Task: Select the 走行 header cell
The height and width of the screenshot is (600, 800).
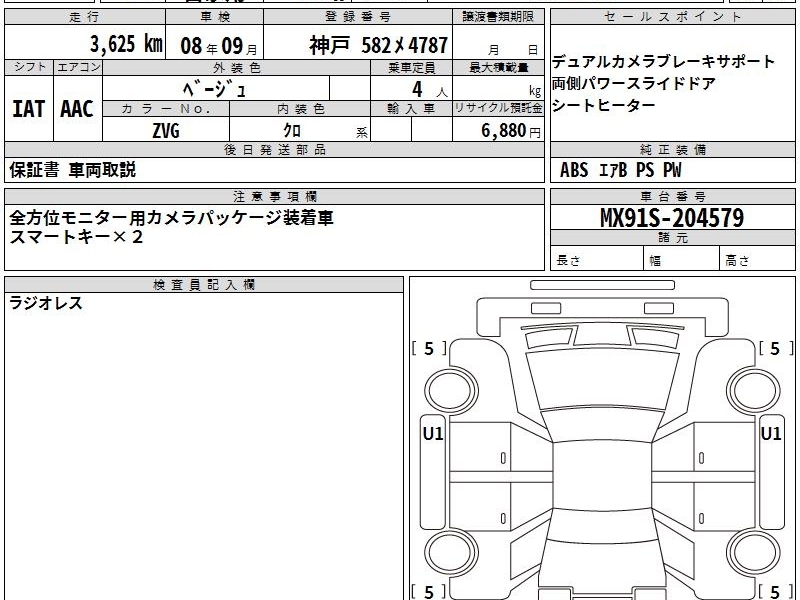Action: (x=85, y=17)
